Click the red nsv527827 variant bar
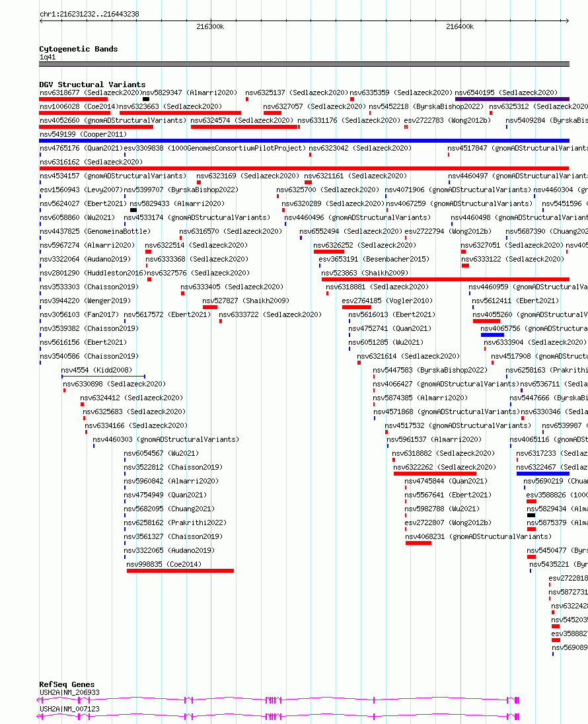This screenshot has width=588, height=724. (x=209, y=307)
